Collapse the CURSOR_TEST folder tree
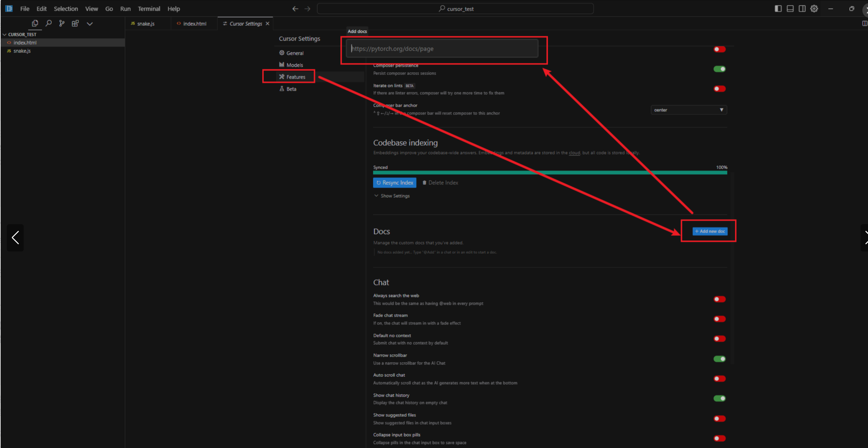Image resolution: width=868 pixels, height=448 pixels. [5, 35]
